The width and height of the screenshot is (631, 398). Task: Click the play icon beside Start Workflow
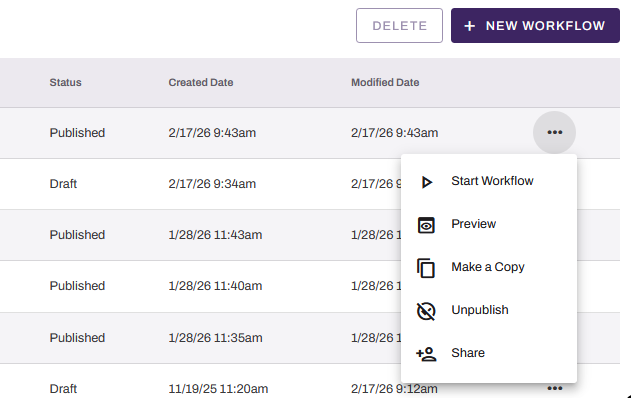coord(427,182)
